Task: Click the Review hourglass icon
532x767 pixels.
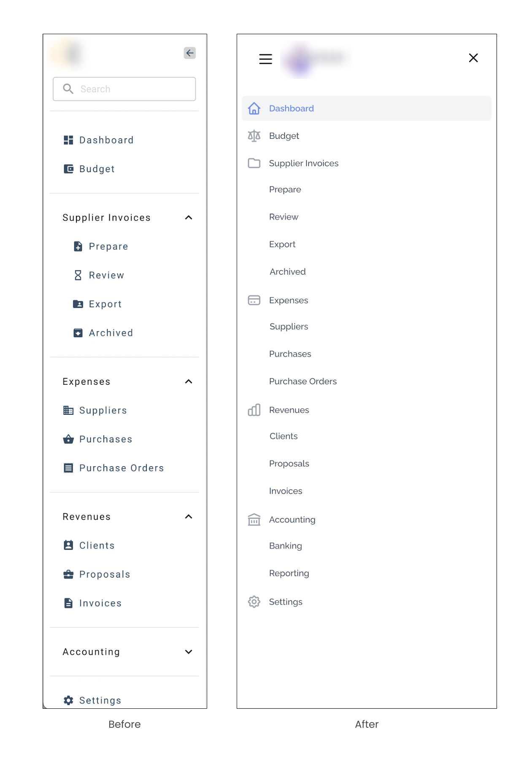Action: coord(78,275)
